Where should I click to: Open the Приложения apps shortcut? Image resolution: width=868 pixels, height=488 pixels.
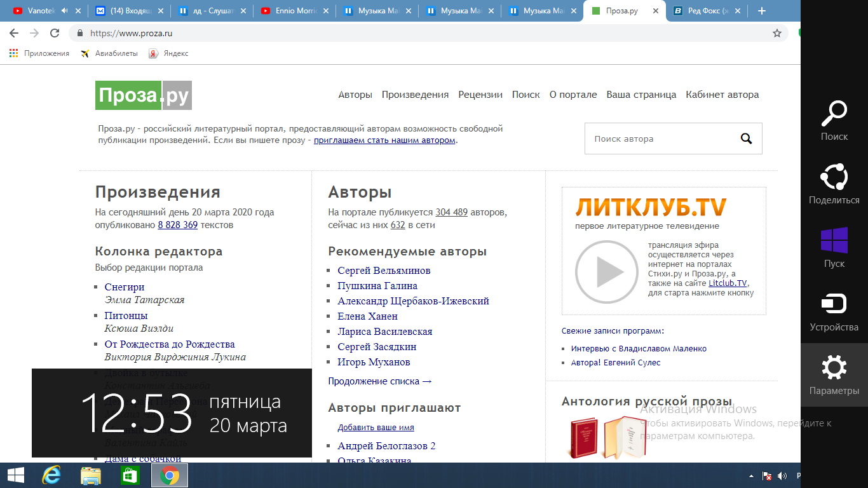39,53
